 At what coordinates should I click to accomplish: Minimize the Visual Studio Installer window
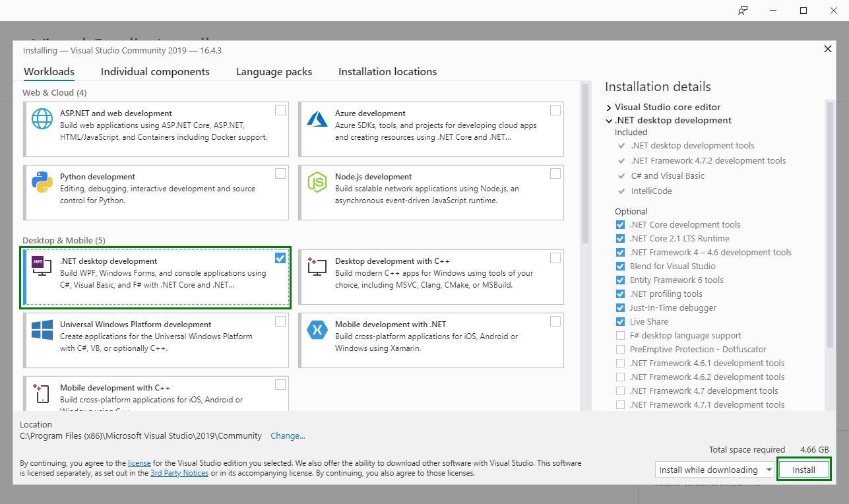click(x=774, y=11)
